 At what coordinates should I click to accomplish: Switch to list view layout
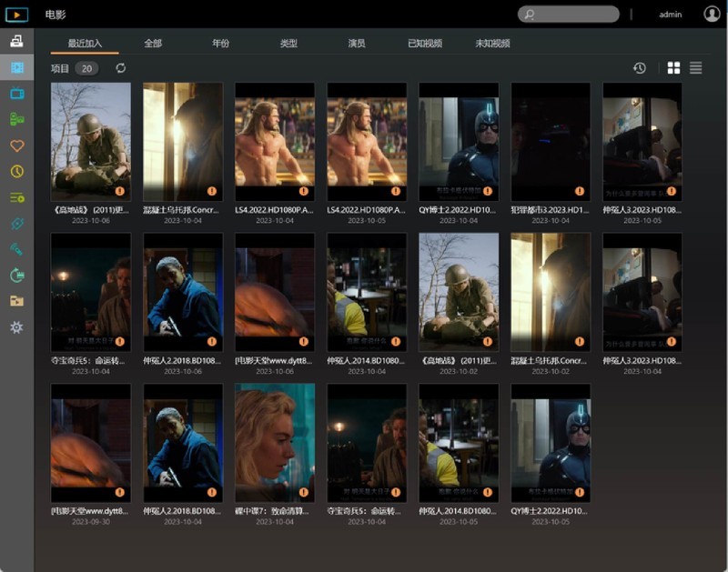[696, 68]
